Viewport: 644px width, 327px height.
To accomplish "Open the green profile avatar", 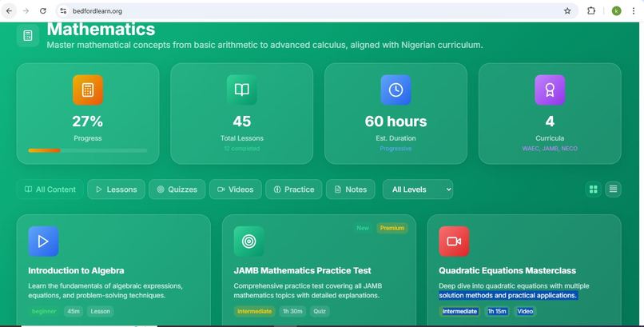I will tap(616, 11).
